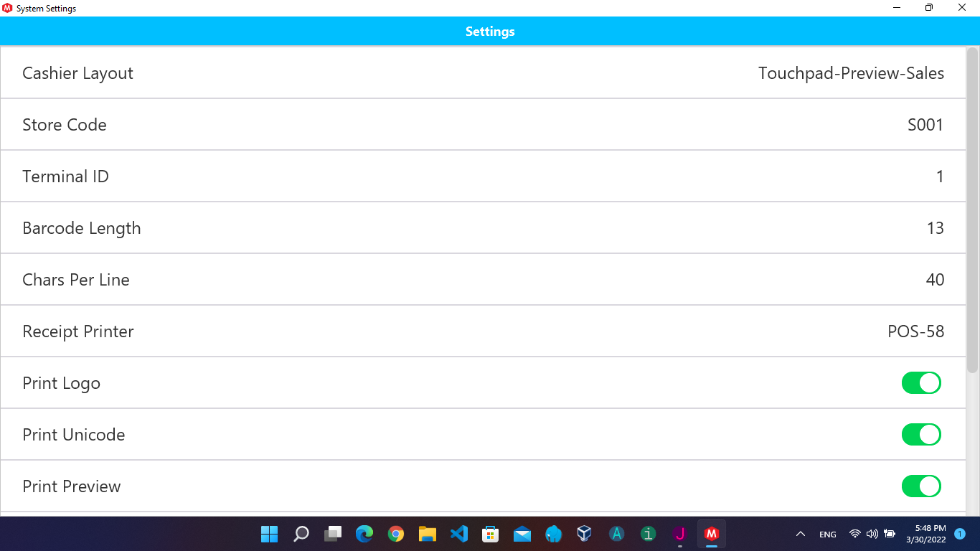Open the Cashier Layout setting row
This screenshot has height=551, width=980.
(x=483, y=73)
